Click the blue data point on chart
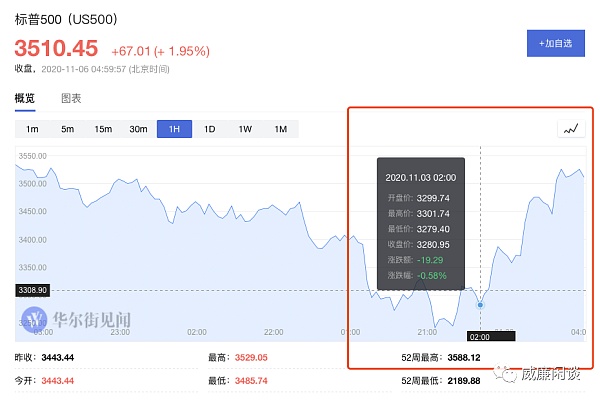The height and width of the screenshot is (400, 600). tap(481, 304)
